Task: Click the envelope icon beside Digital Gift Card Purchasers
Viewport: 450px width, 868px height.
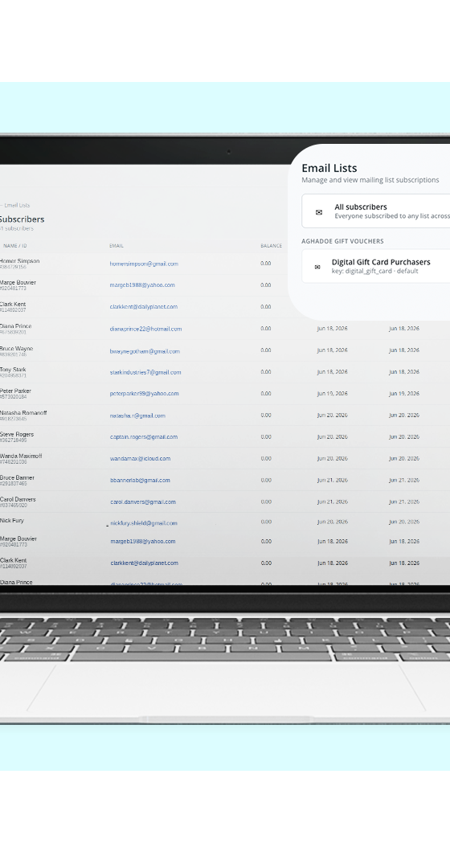Action: (x=317, y=267)
